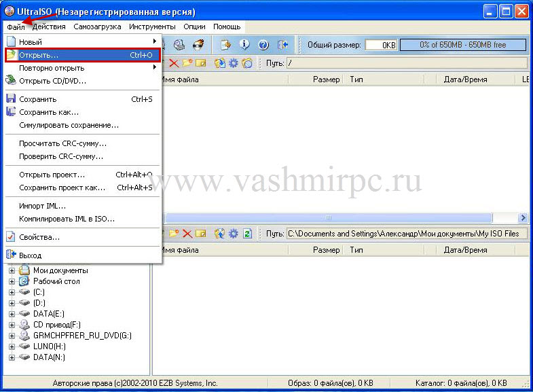Choose Сохранить как... menu entry

pyautogui.click(x=83, y=112)
